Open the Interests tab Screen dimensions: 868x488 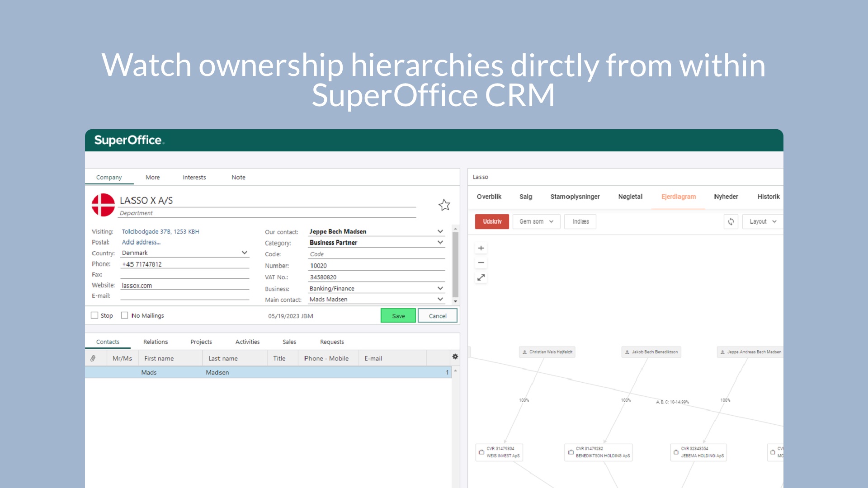pyautogui.click(x=194, y=178)
